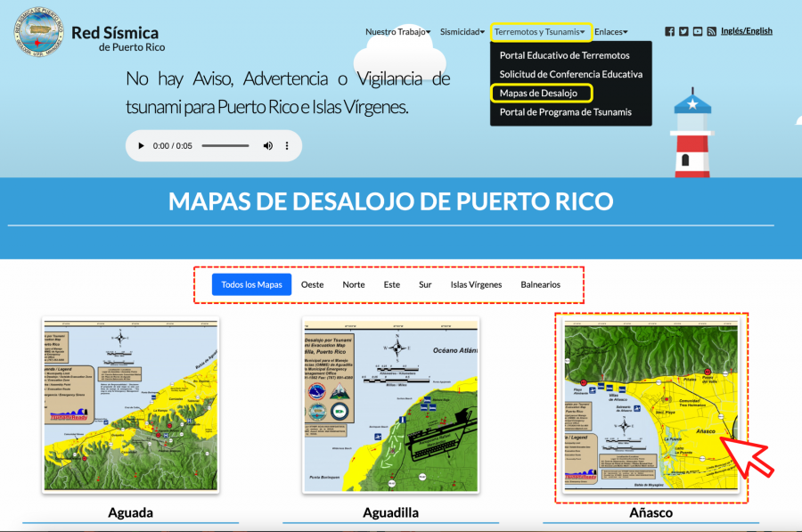Play the tsunami audio message
Image resolution: width=802 pixels, height=532 pixels.
click(x=141, y=145)
